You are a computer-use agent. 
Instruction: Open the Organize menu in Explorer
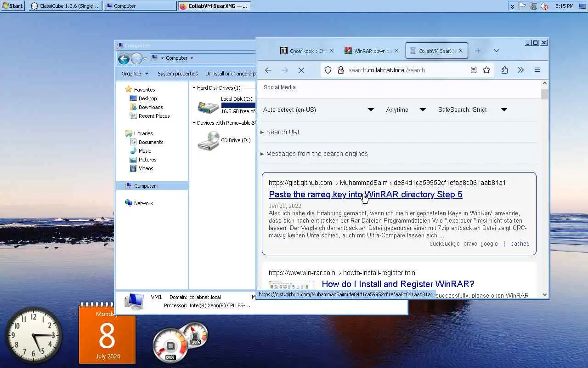135,74
